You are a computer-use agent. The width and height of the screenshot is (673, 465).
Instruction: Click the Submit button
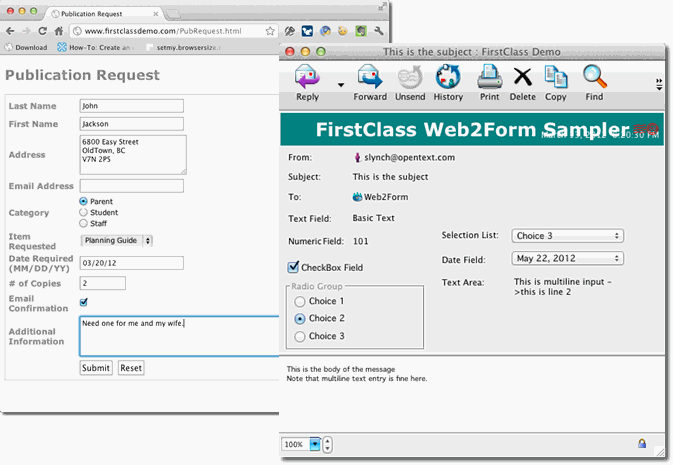(96, 368)
